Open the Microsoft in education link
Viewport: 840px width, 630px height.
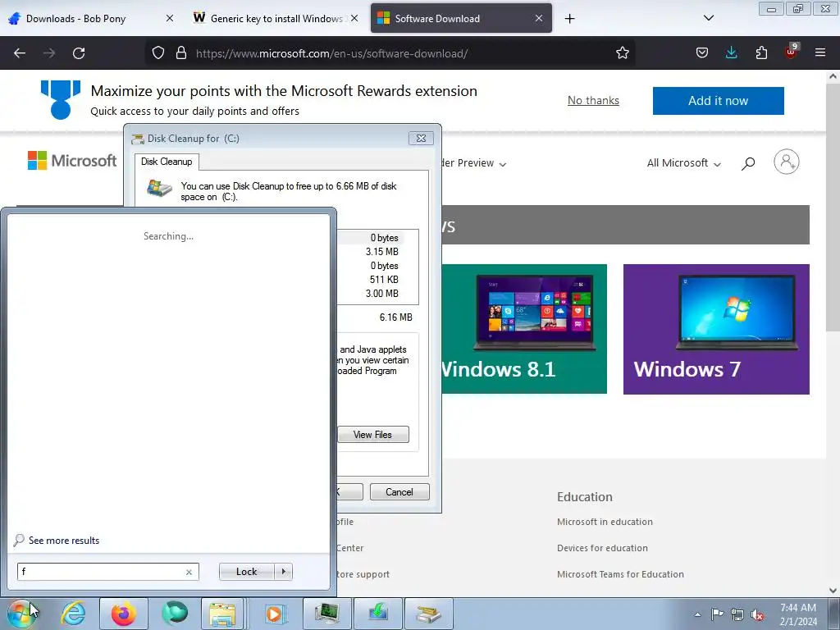[605, 521]
